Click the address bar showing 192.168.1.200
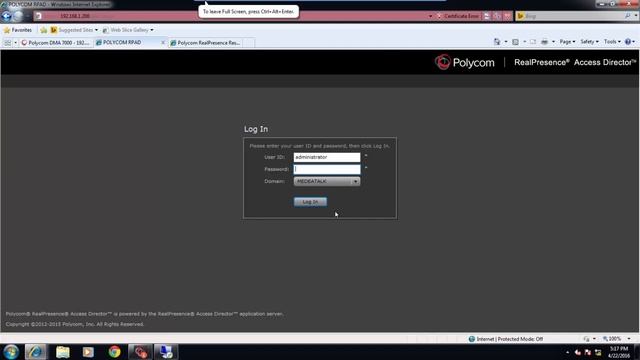 (233, 16)
